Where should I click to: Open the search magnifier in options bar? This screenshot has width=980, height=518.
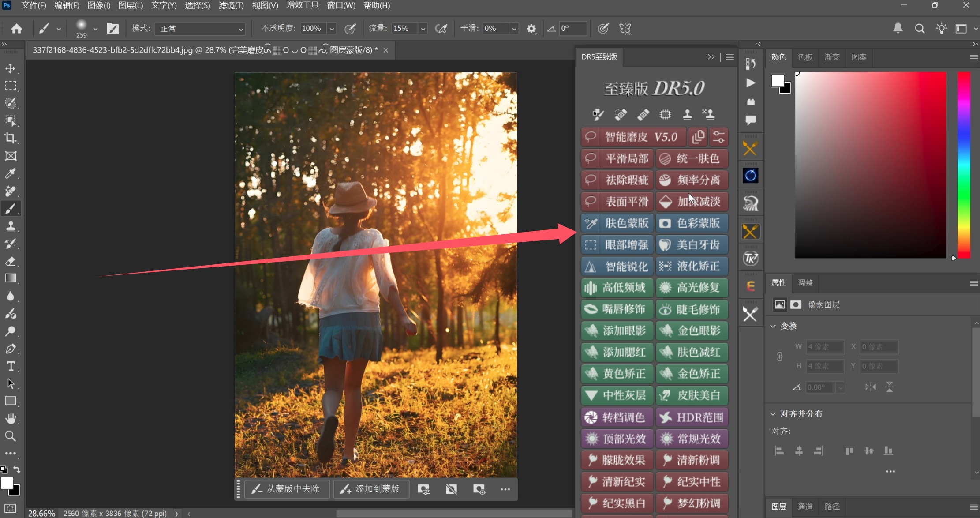[920, 29]
